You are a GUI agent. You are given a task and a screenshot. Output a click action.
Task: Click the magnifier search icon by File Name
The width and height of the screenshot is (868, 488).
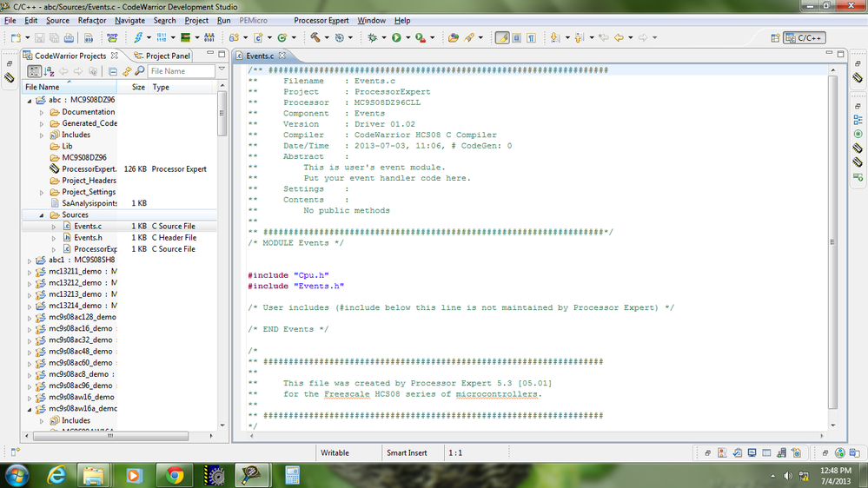[x=140, y=71]
